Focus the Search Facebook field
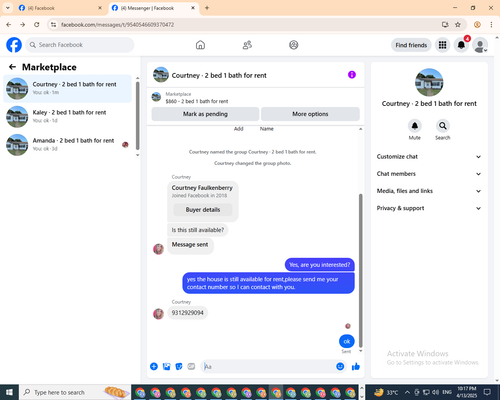The height and width of the screenshot is (400, 500). [x=80, y=45]
